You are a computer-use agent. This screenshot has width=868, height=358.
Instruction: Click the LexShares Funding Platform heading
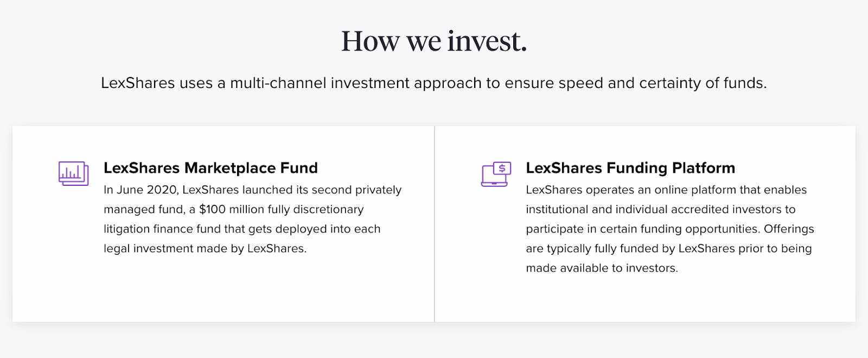tap(630, 168)
